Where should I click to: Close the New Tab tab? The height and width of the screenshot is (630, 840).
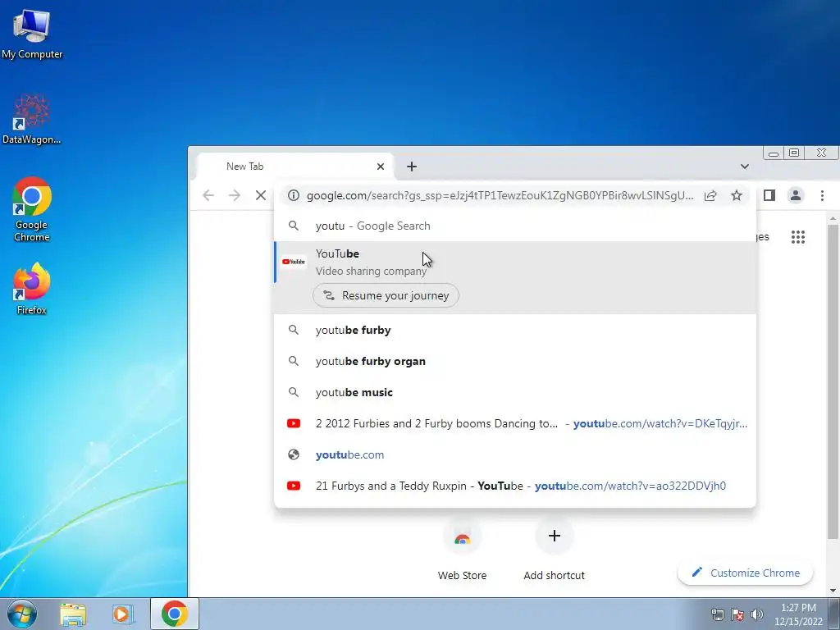click(x=381, y=167)
